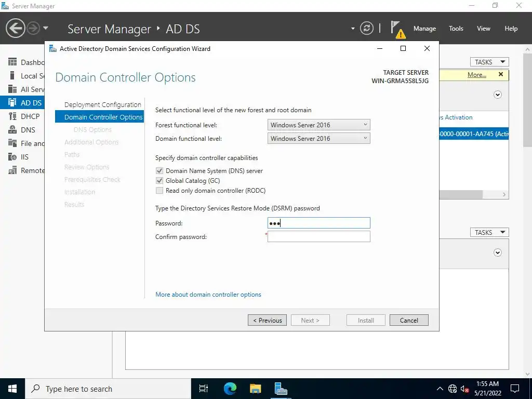The width and height of the screenshot is (532, 399).
Task: Click the network globe tray icon
Action: pos(453,389)
